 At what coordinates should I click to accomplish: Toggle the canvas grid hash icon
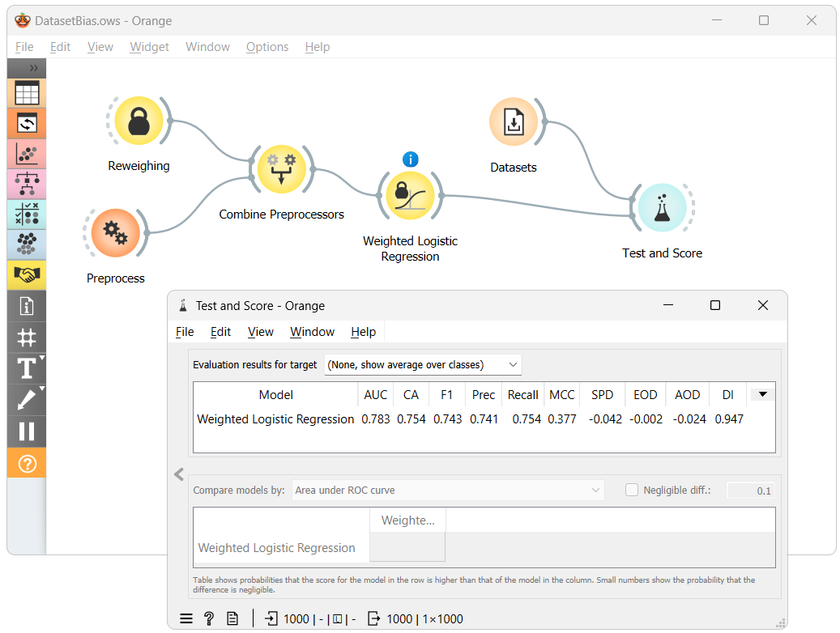click(x=27, y=338)
